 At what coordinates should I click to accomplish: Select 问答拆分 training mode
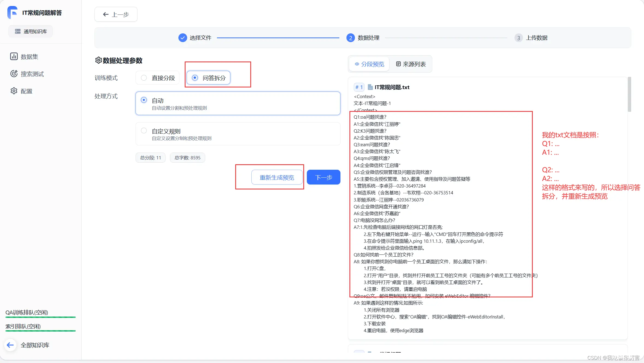click(x=208, y=78)
